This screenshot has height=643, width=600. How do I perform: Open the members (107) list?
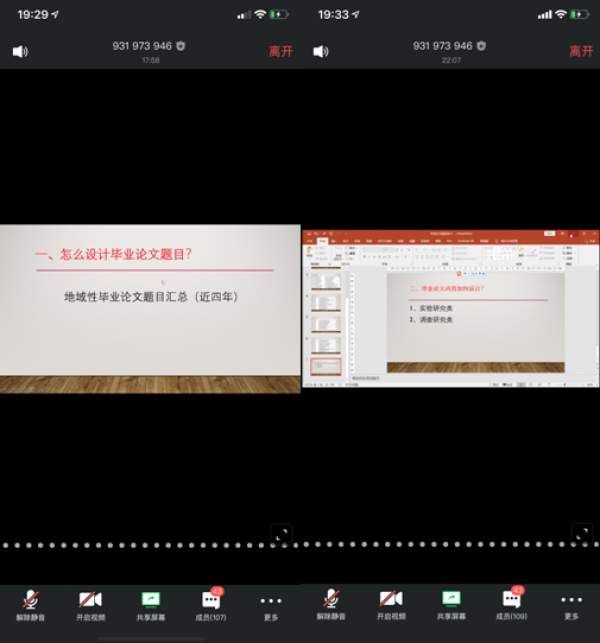[211, 601]
